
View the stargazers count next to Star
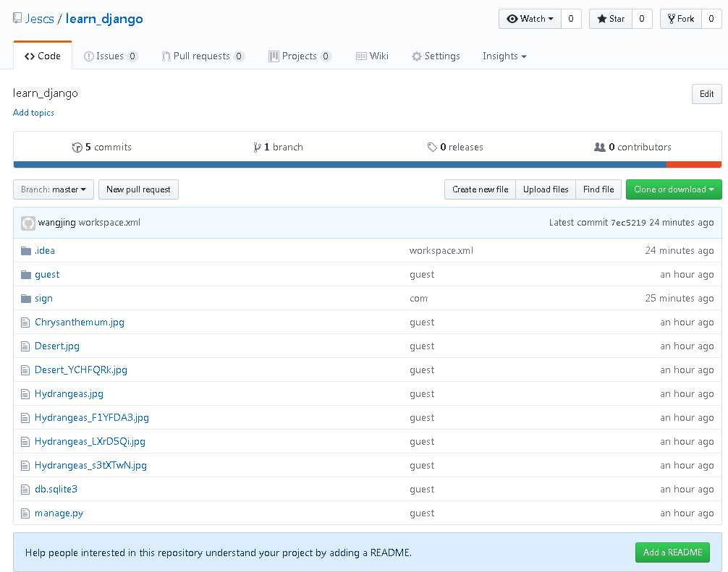click(x=642, y=19)
